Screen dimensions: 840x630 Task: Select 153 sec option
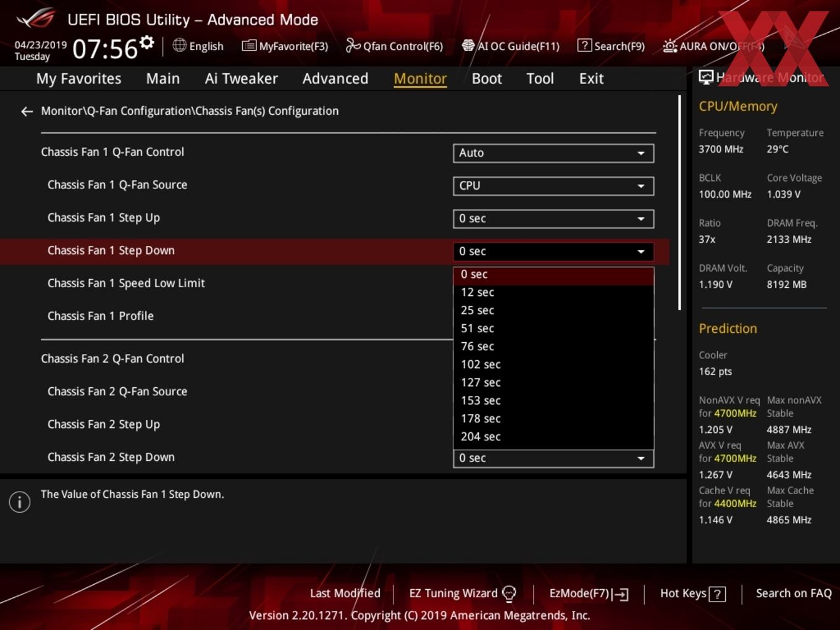tap(553, 400)
